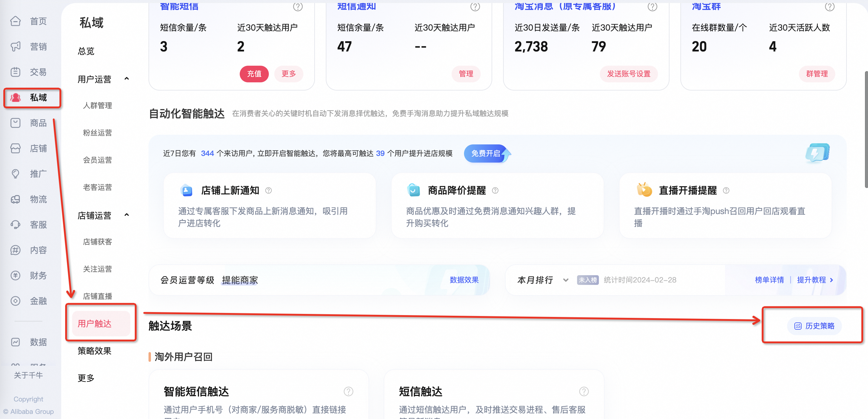Screen dimensions: 868x419
Task: Click 更多 button on 智能短信 card
Action: pyautogui.click(x=289, y=74)
